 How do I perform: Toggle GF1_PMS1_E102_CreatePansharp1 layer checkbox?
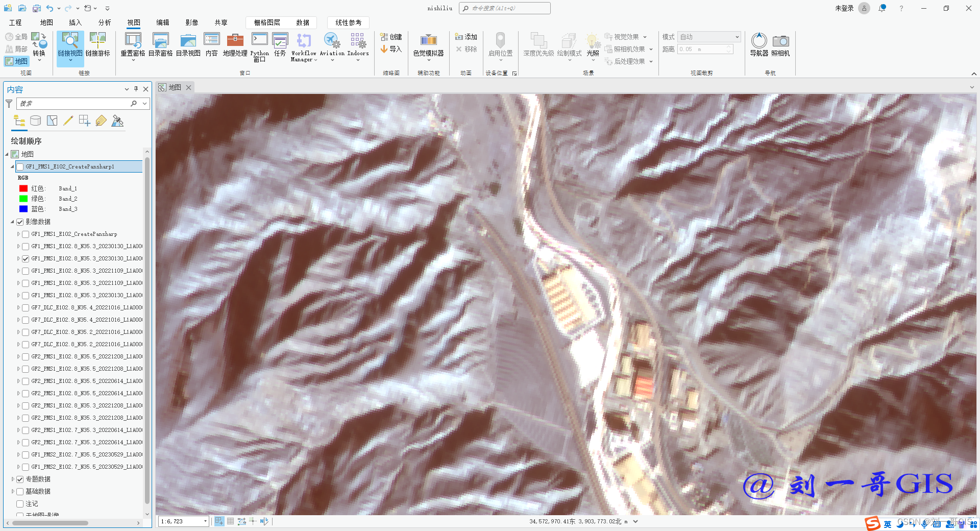point(20,166)
